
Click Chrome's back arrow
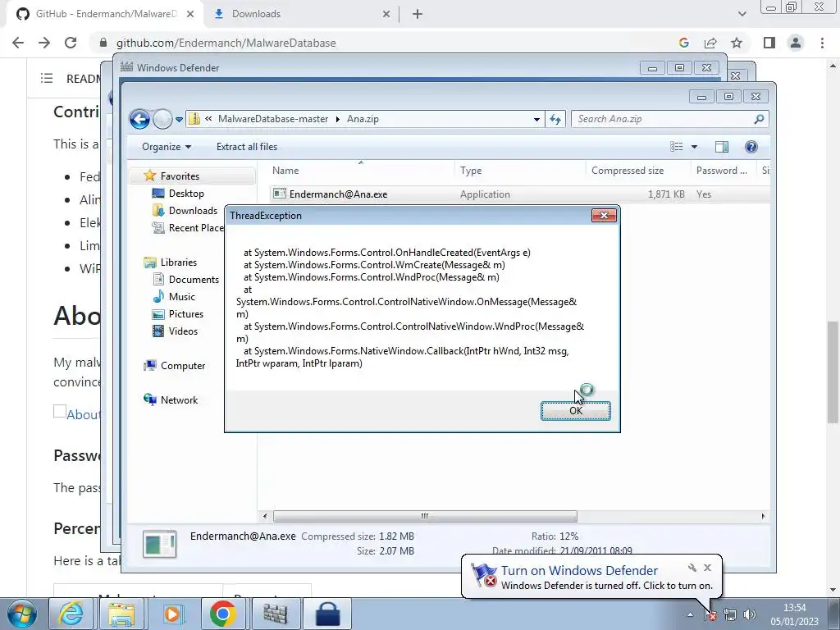point(18,43)
